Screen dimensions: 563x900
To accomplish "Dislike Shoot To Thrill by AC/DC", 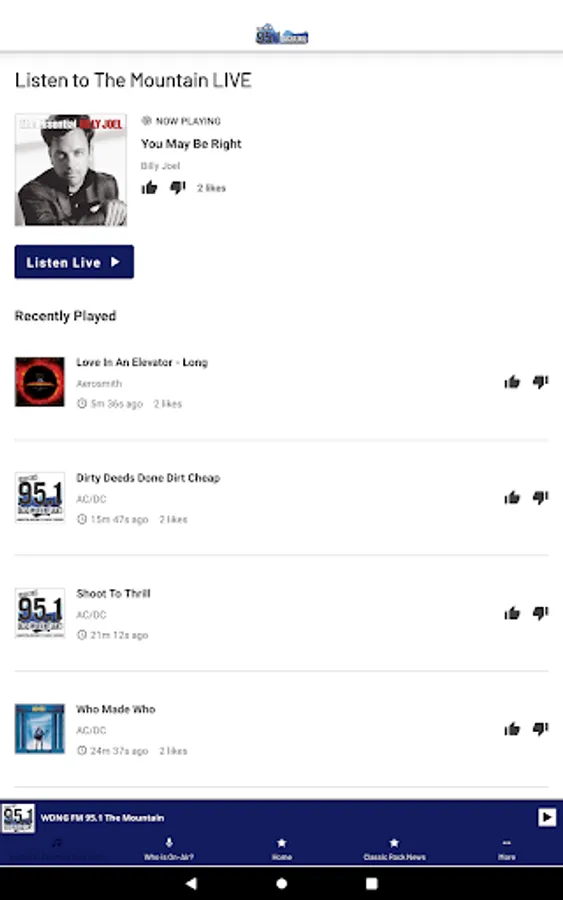I will [x=541, y=613].
